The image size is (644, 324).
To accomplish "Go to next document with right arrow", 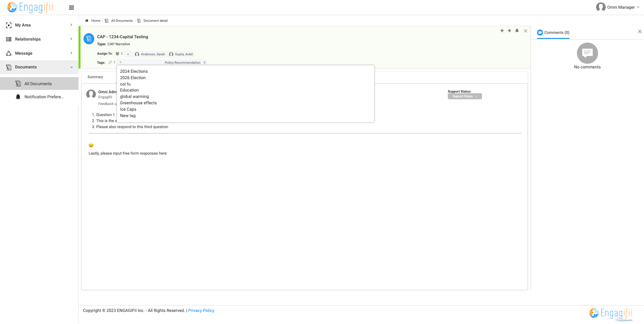I will click(509, 31).
